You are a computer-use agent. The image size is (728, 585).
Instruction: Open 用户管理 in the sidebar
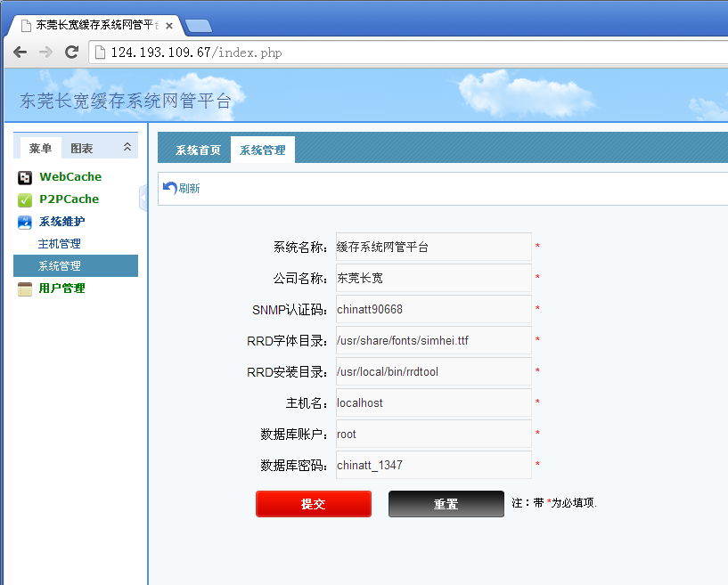[x=61, y=288]
